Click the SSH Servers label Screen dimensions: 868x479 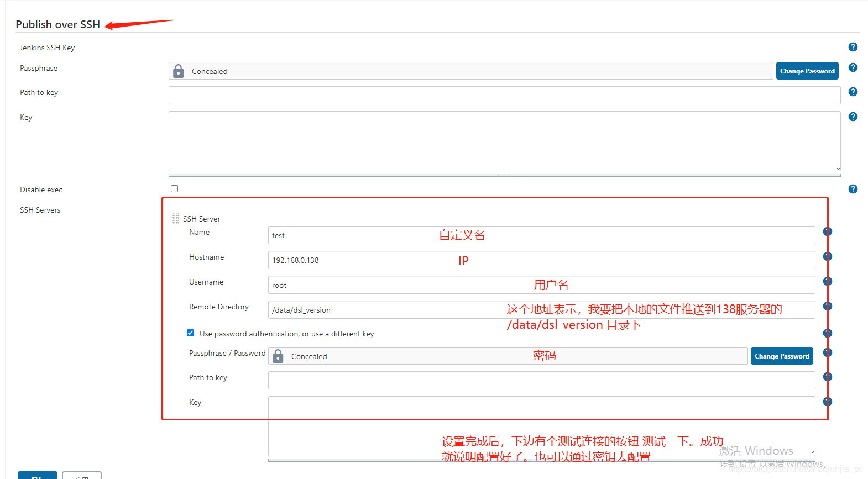tap(40, 210)
